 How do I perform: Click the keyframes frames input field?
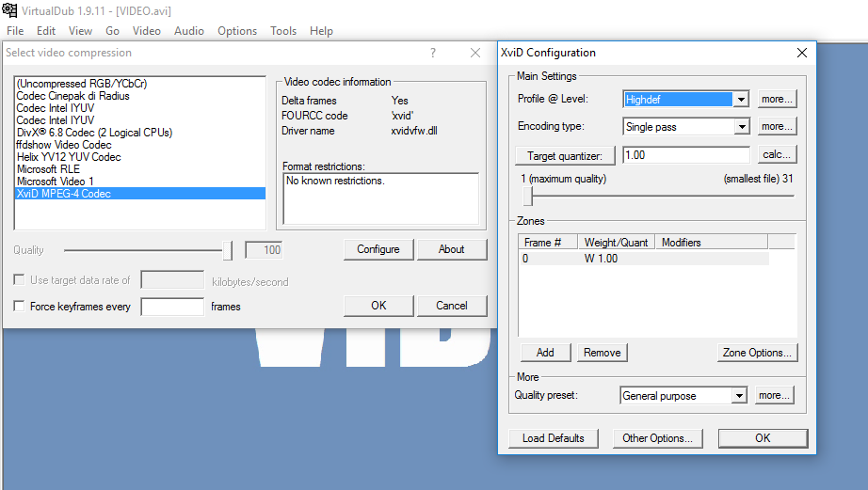[x=172, y=307]
